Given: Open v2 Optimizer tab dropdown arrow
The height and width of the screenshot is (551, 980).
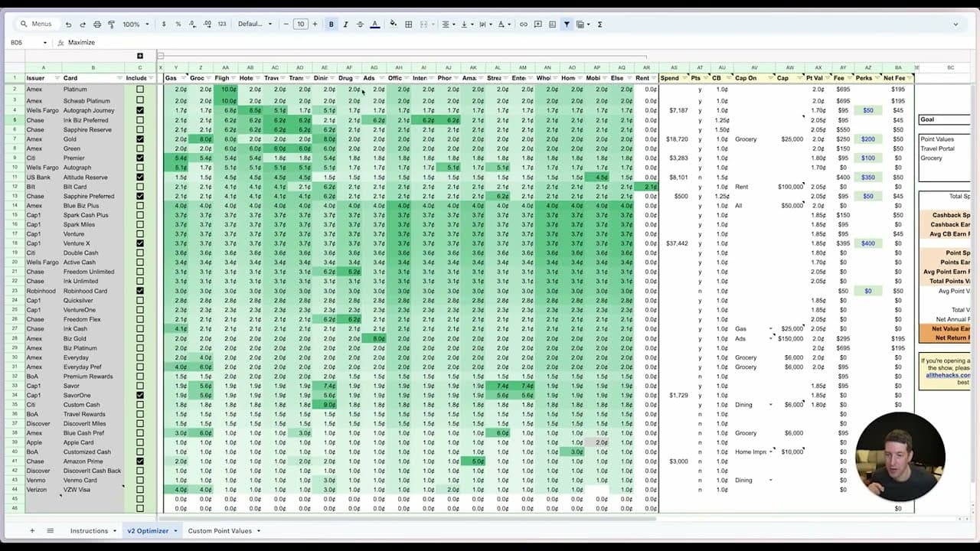Looking at the screenshot, I should (x=175, y=530).
